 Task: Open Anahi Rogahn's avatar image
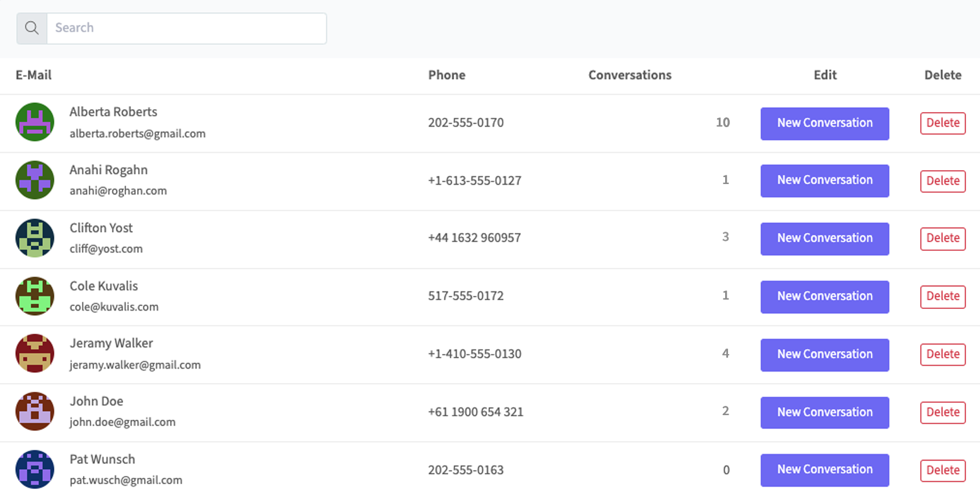pos(35,180)
